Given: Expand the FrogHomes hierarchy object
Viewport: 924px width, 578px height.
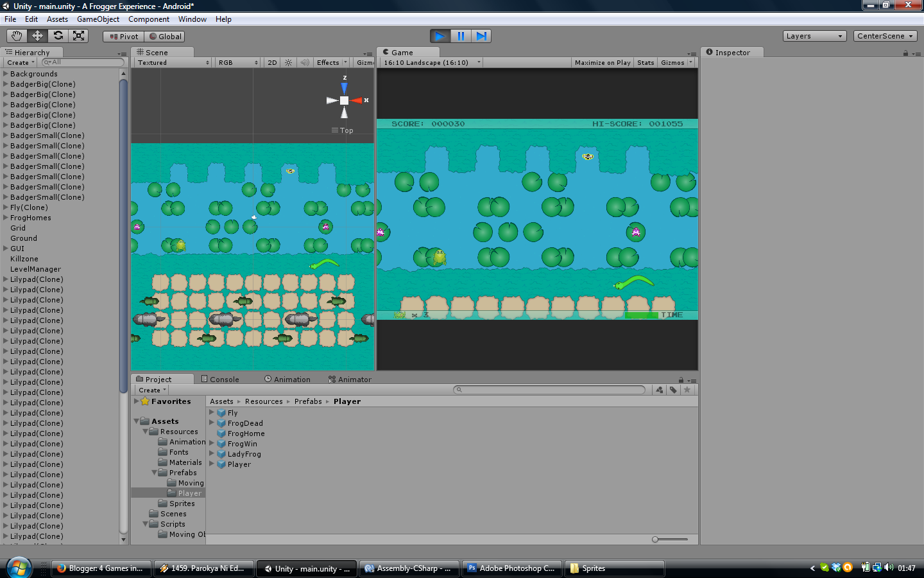Looking at the screenshot, I should coord(6,218).
